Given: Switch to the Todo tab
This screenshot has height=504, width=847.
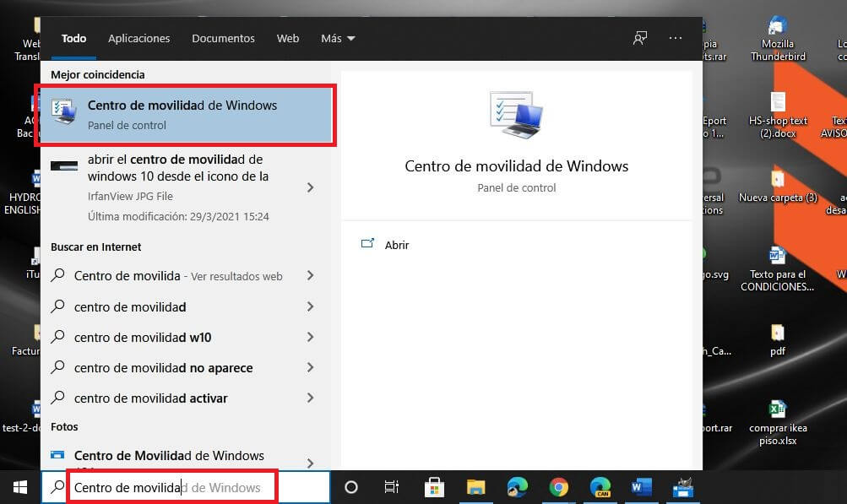Looking at the screenshot, I should (x=73, y=38).
